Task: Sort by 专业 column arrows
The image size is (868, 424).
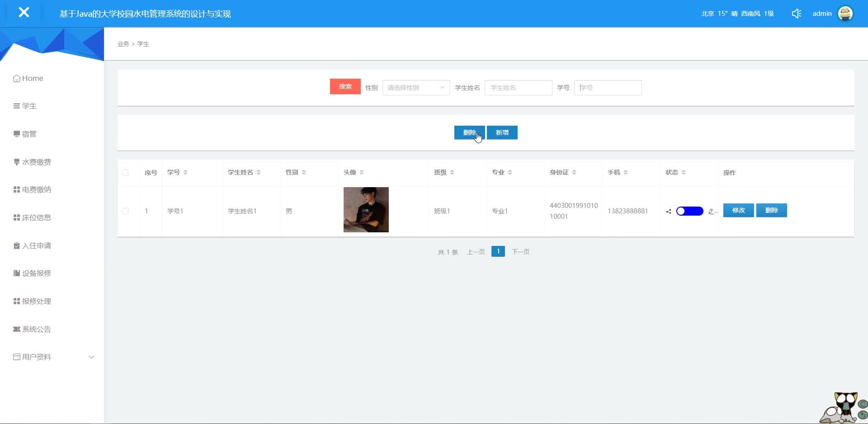Action: tap(510, 172)
